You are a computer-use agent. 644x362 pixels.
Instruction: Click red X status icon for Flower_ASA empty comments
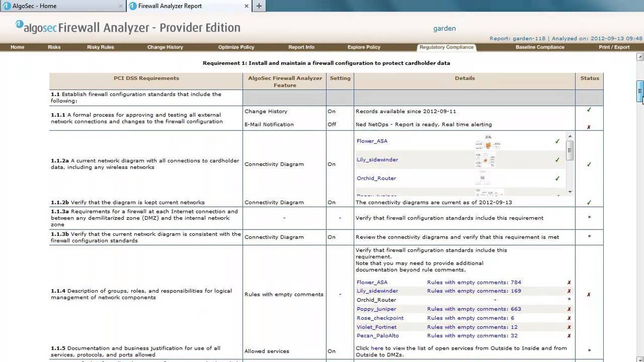pos(569,282)
